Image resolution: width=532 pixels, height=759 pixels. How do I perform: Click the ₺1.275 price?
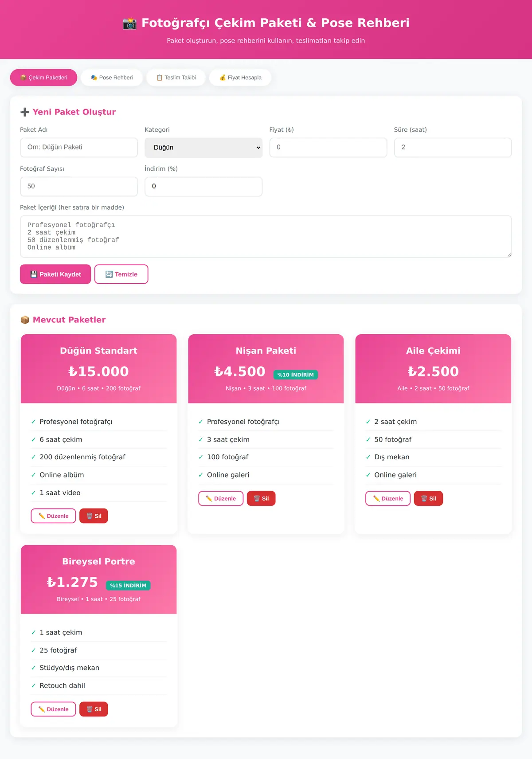[x=72, y=582]
